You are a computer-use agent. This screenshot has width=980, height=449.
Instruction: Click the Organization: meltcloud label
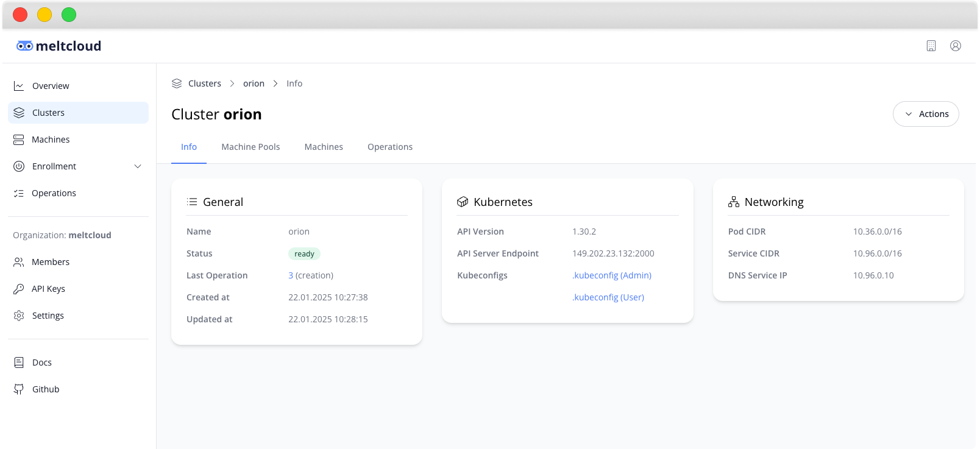point(62,235)
